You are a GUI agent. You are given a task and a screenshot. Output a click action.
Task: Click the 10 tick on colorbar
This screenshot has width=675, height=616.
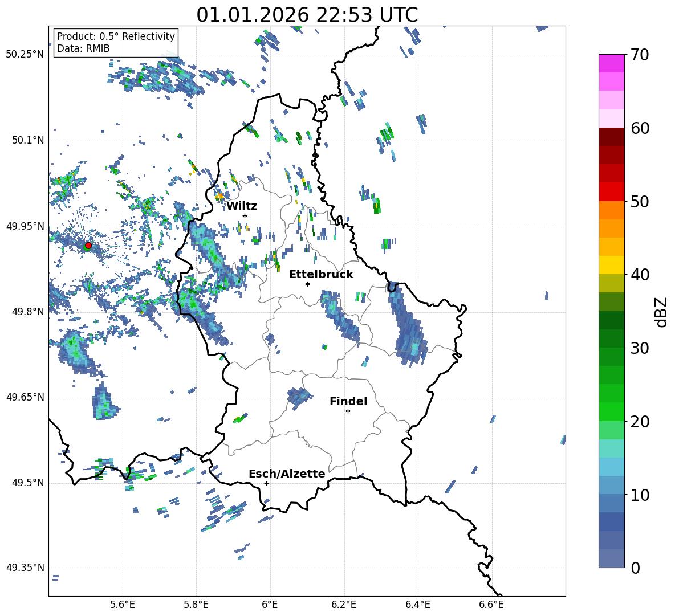[x=640, y=495]
